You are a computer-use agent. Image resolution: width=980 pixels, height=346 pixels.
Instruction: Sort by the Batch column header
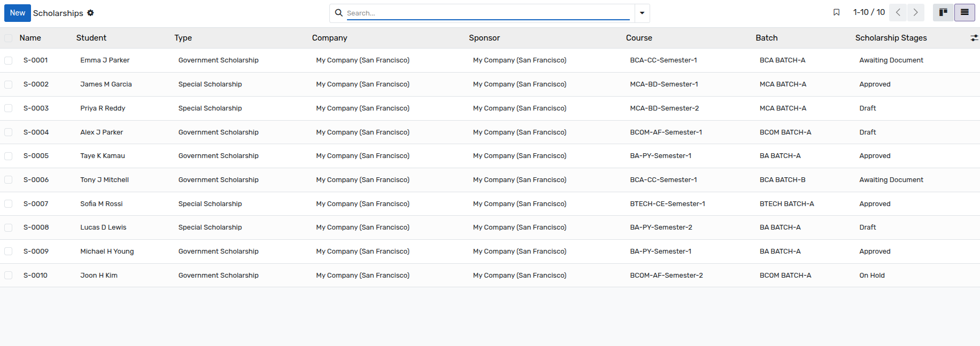[767, 38]
